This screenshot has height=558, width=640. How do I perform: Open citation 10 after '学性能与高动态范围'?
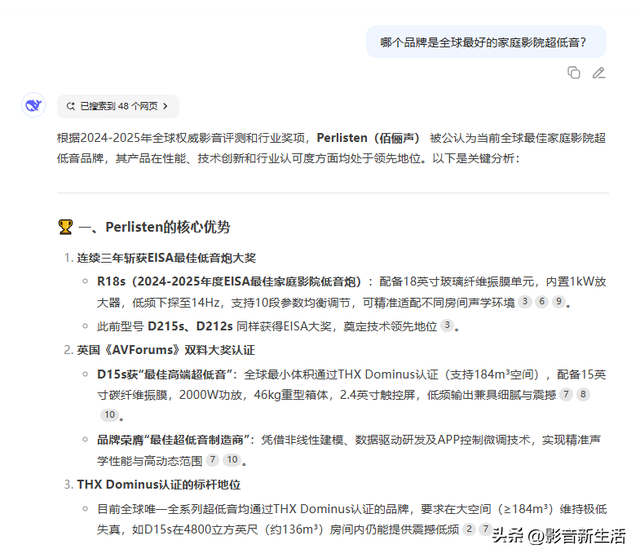(232, 460)
